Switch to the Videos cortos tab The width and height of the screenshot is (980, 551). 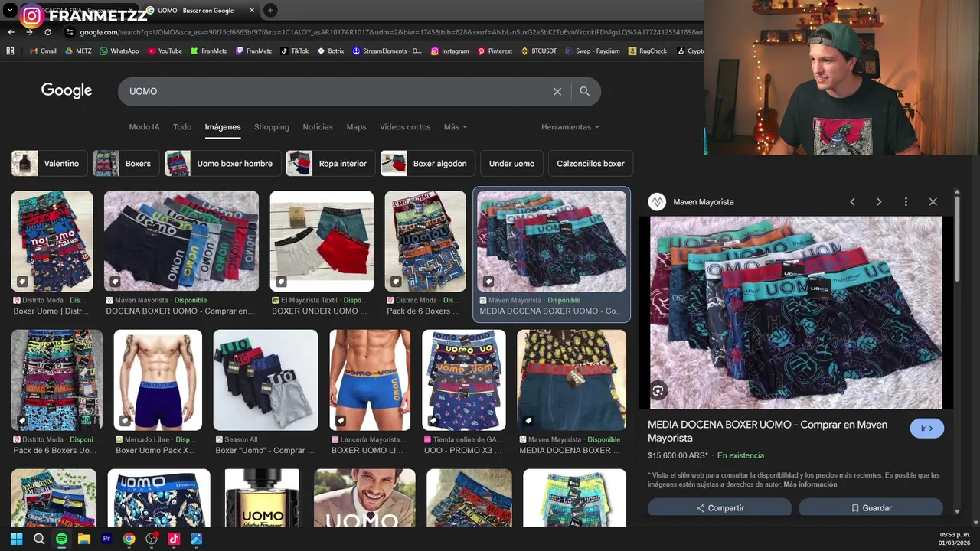tap(405, 127)
